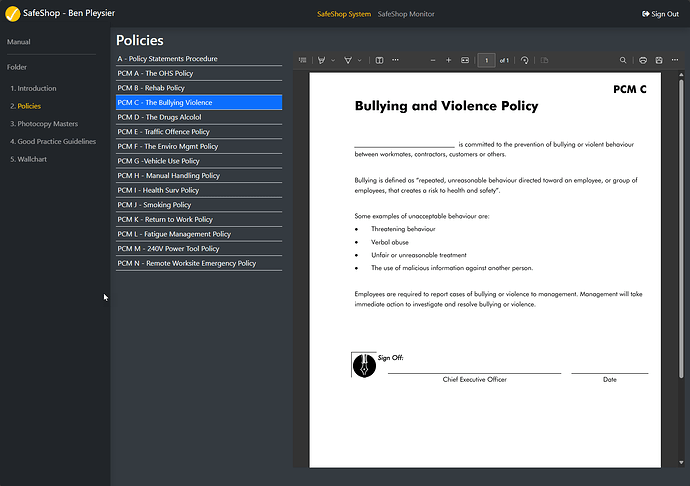Open the PDF search magnifier
690x486 pixels.
[x=623, y=60]
